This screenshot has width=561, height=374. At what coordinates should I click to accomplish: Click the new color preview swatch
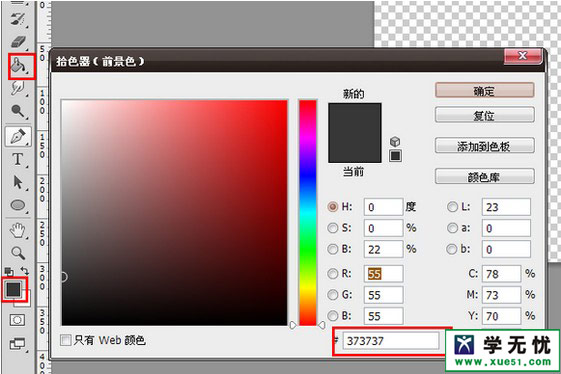[355, 118]
